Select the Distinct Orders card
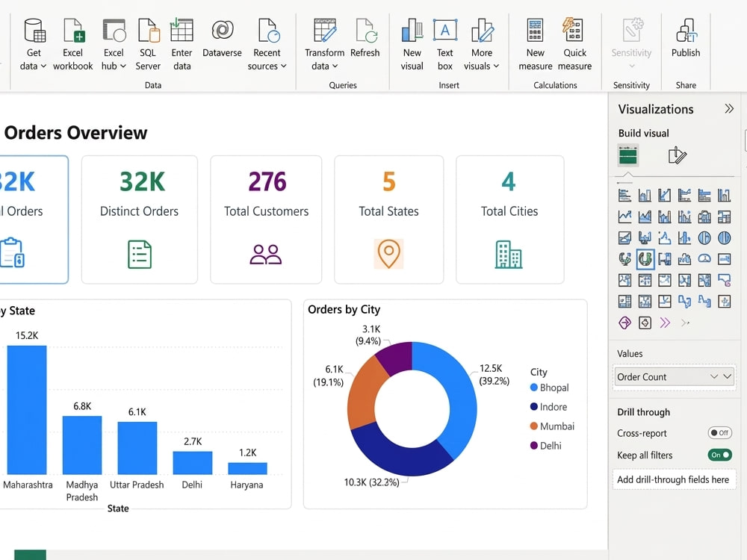The height and width of the screenshot is (560, 747). point(139,220)
